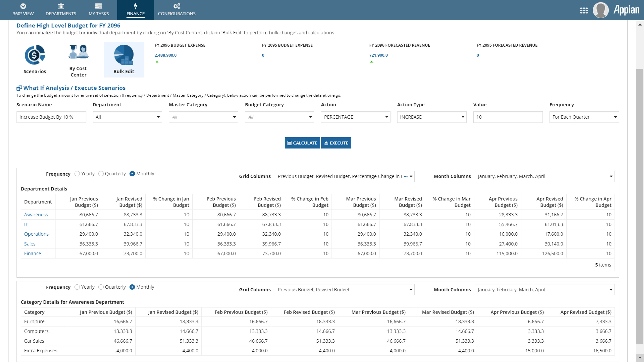Click the green arrow under FY 2096 Forecasted Revenue
Image resolution: width=644 pixels, height=362 pixels.
point(372,62)
